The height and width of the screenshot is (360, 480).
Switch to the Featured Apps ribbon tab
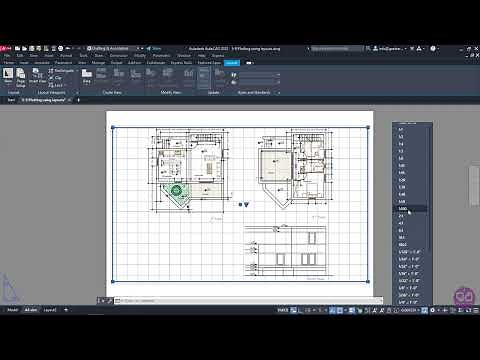pos(209,63)
